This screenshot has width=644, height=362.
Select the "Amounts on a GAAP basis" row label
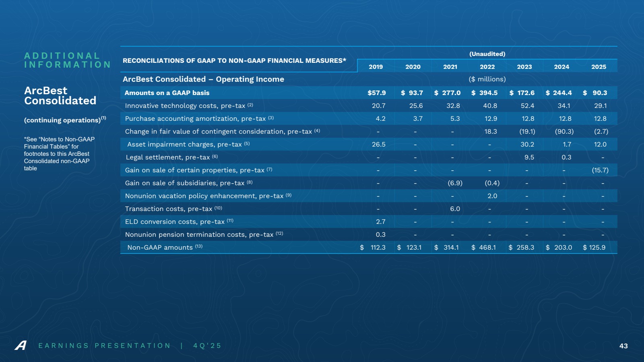click(x=167, y=93)
